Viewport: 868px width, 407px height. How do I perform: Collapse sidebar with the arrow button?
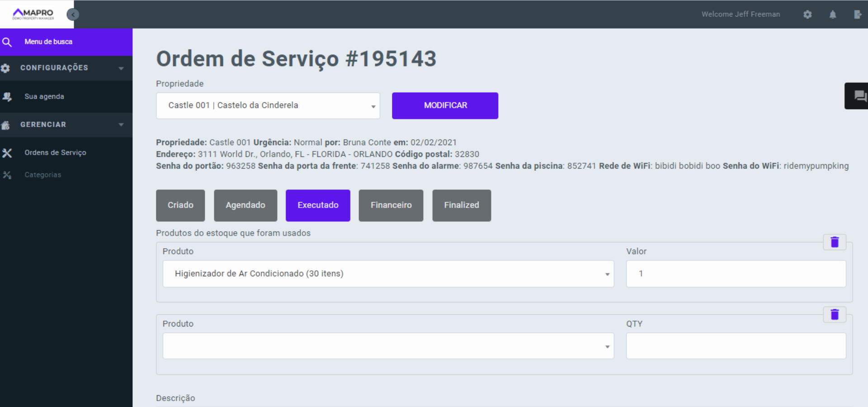point(73,14)
